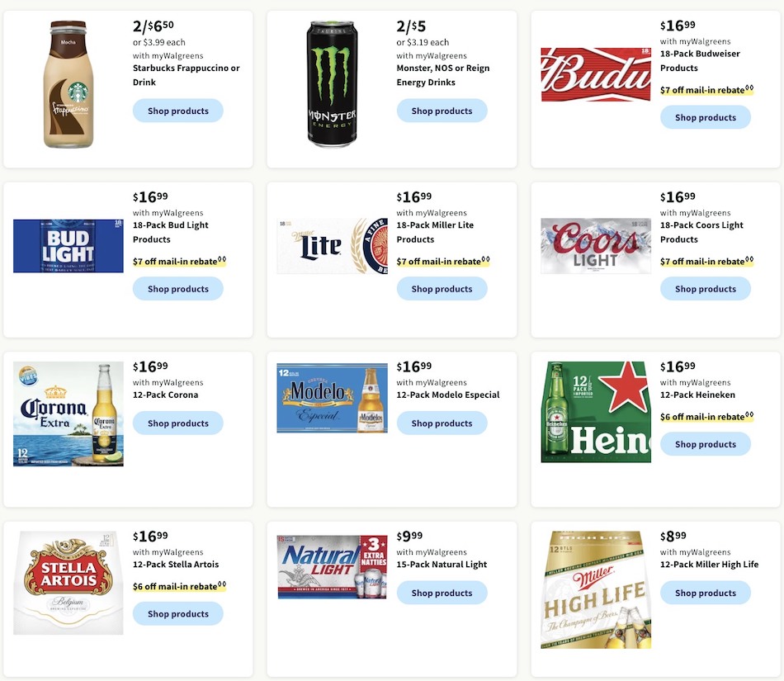Shop Starbucks Frappuccino products
This screenshot has width=784, height=681.
tap(177, 111)
